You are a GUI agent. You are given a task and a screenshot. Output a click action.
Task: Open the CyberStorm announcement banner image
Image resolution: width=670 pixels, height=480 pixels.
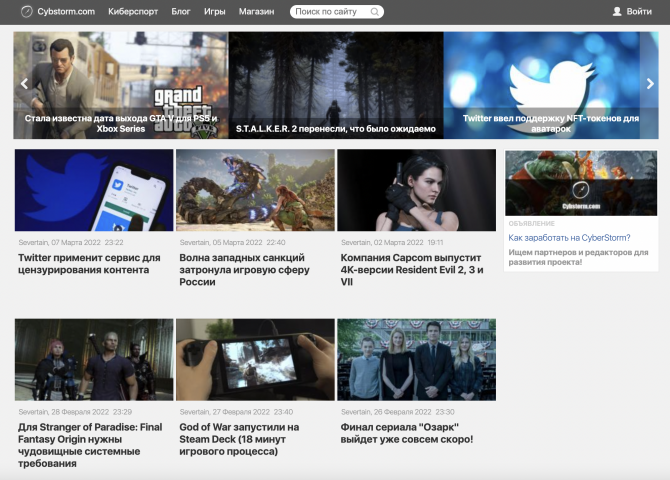coord(581,183)
